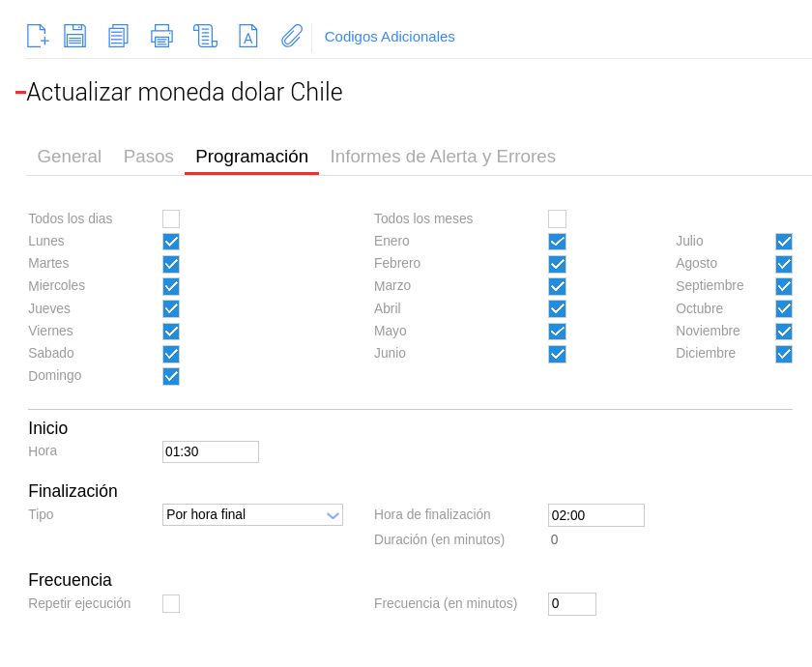Go to Informes de Alerta y Errores tab
The width and height of the screenshot is (812, 667).
443,157
